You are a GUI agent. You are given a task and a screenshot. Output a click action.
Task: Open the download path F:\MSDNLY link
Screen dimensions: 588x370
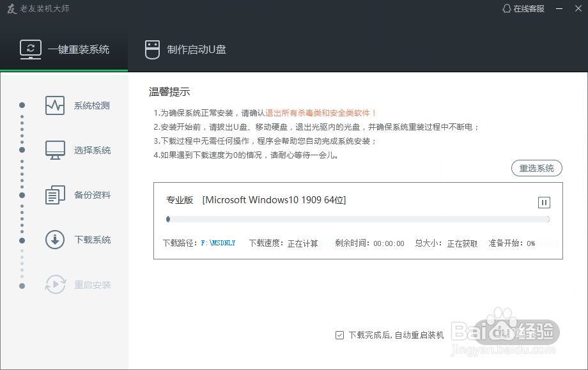tap(218, 243)
